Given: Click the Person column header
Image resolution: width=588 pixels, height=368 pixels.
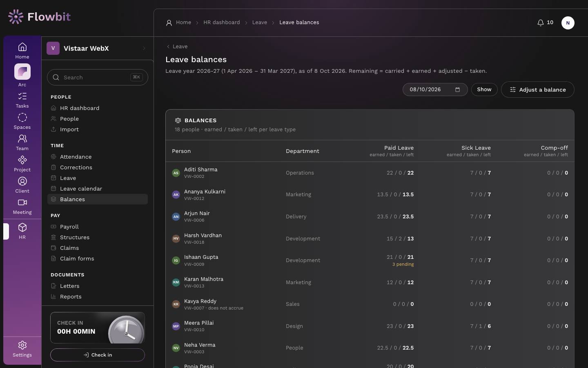Looking at the screenshot, I should pyautogui.click(x=181, y=151).
